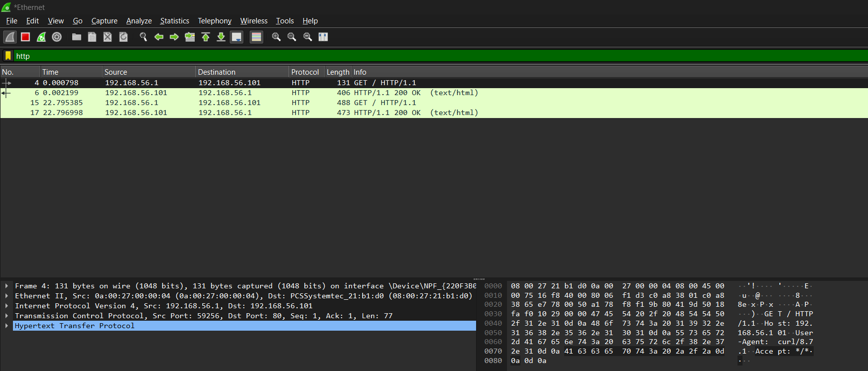This screenshot has height=371, width=868.
Task: Select packet 4 GET / HTTP/1.1
Action: point(434,83)
